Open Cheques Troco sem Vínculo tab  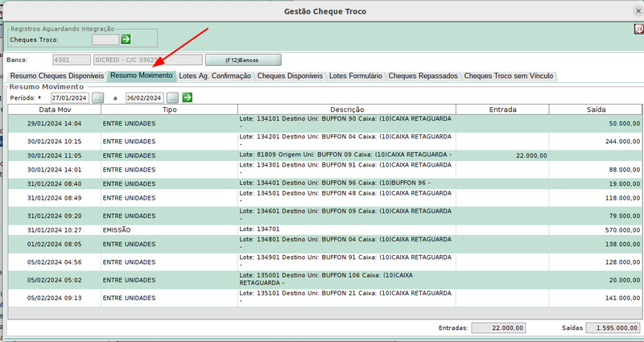[x=509, y=76]
